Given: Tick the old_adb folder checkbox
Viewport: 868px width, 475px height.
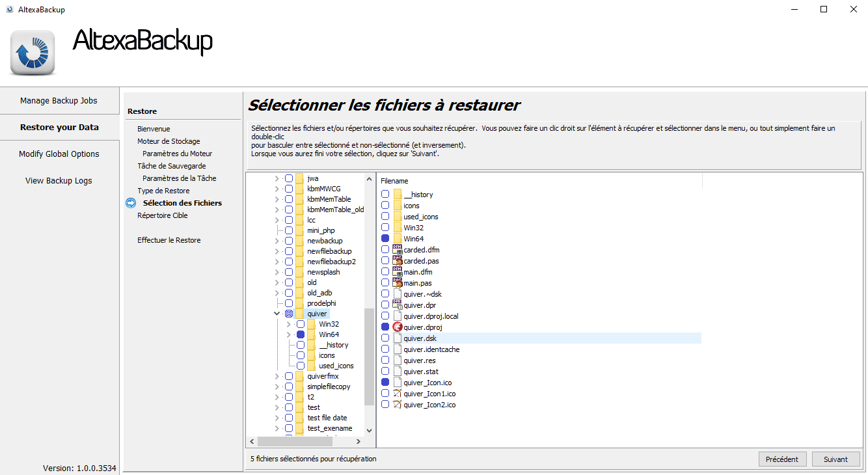Looking at the screenshot, I should 289,293.
